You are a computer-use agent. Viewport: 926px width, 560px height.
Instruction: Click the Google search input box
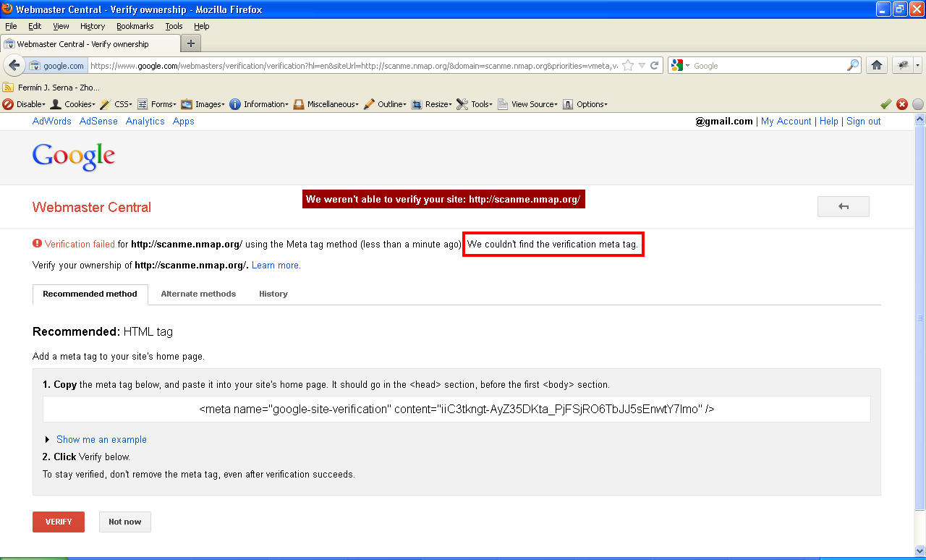pos(769,65)
